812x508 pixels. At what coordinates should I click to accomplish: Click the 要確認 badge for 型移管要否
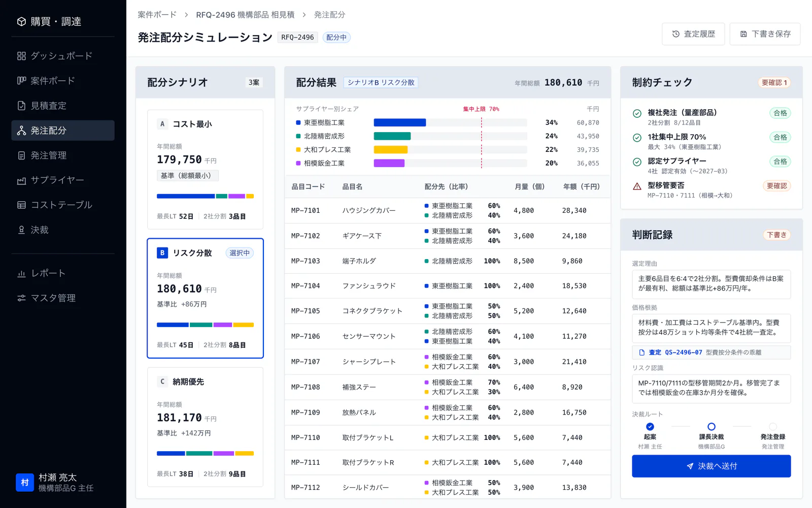(x=777, y=186)
